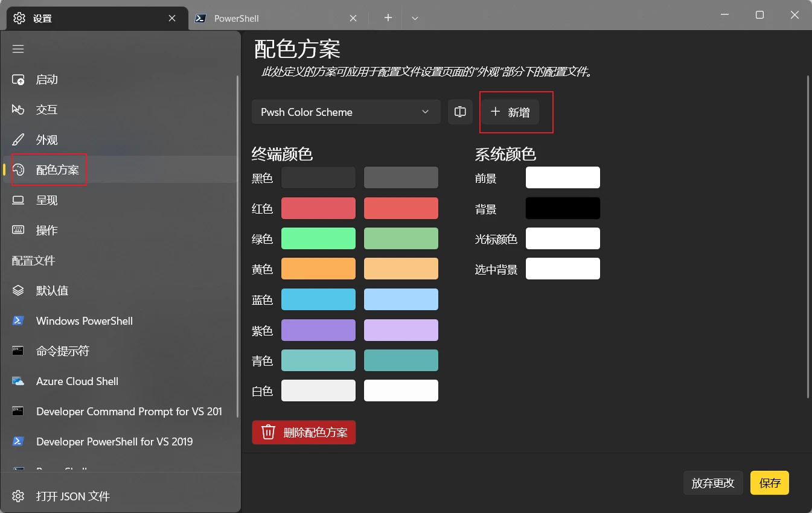Image resolution: width=812 pixels, height=513 pixels.
Task: Select 启动 in the sidebar
Action: (x=120, y=80)
